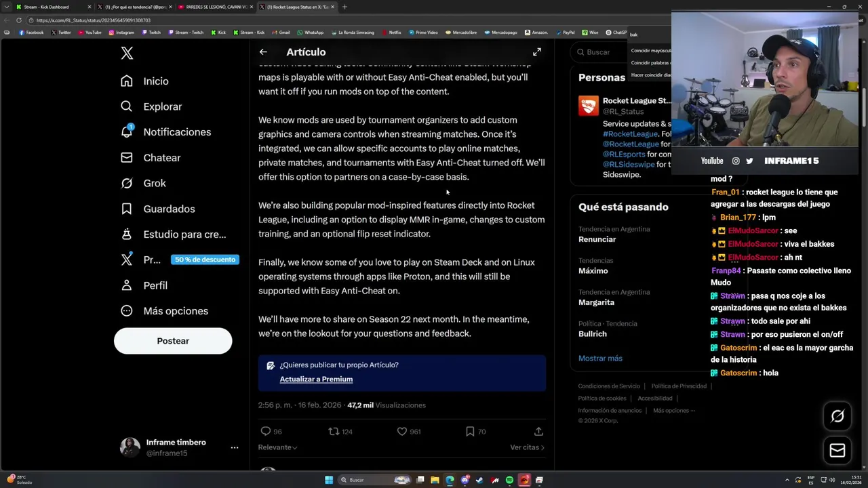
Task: Open a new browser tab
Action: point(344,7)
